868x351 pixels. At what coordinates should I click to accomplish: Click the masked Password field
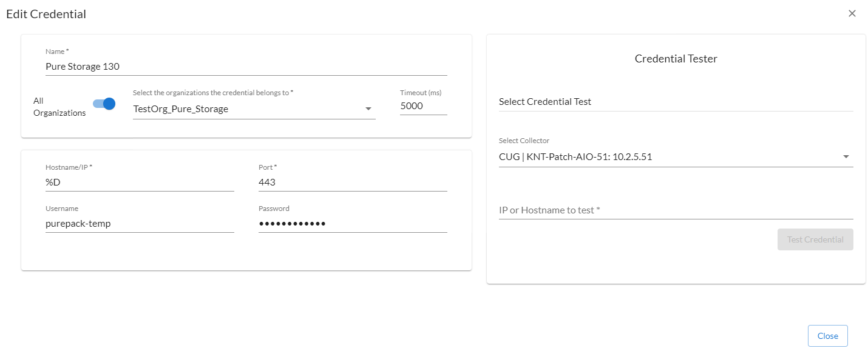(x=353, y=224)
